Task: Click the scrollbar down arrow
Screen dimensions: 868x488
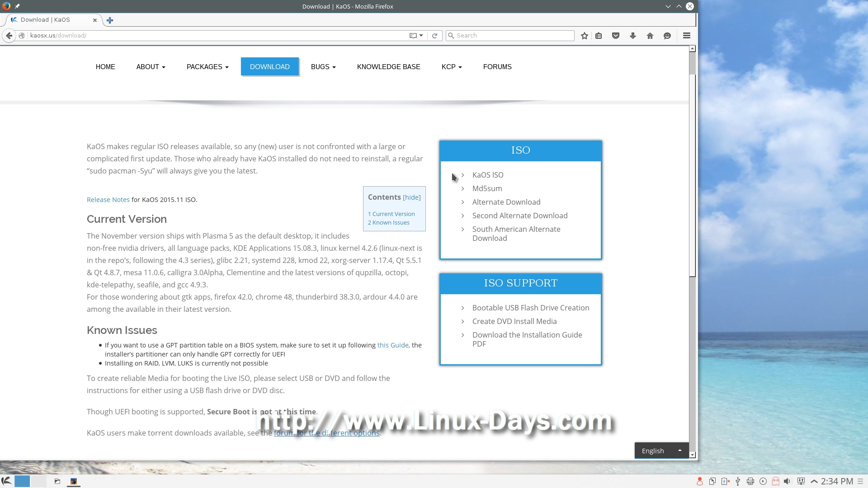Action: point(692,455)
